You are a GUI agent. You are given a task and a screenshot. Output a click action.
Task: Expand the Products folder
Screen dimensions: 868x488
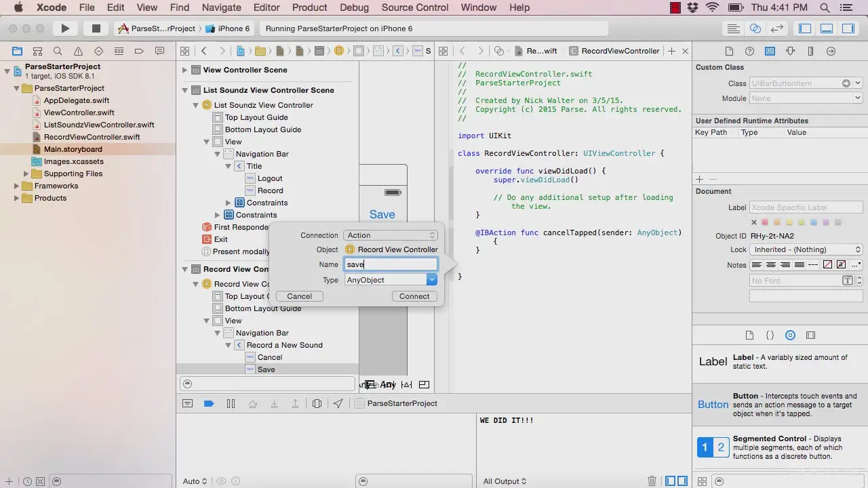(17, 198)
